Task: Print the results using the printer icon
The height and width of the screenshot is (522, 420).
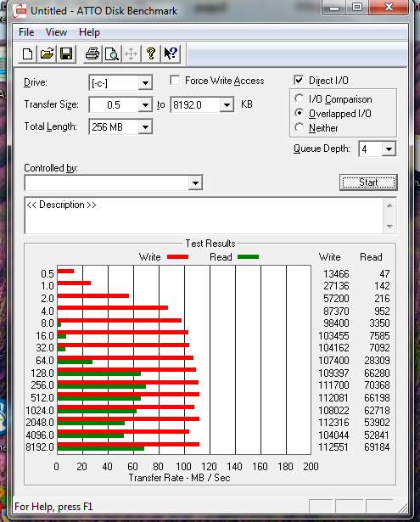Action: [92, 54]
